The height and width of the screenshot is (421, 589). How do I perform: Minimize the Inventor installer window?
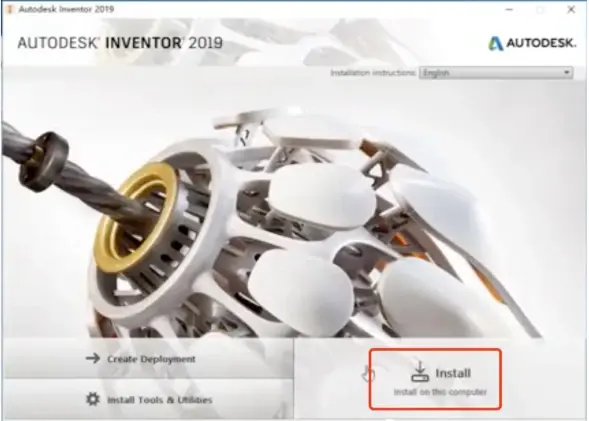pyautogui.click(x=509, y=10)
